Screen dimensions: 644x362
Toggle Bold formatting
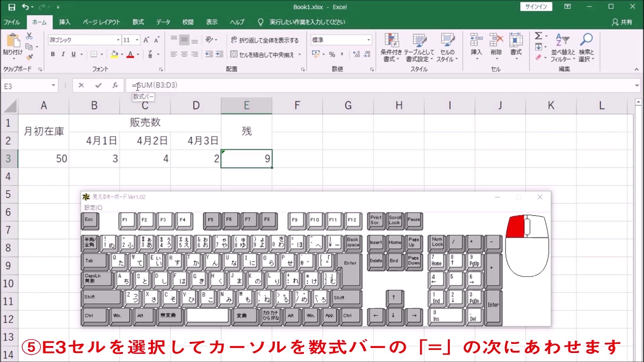pos(52,54)
